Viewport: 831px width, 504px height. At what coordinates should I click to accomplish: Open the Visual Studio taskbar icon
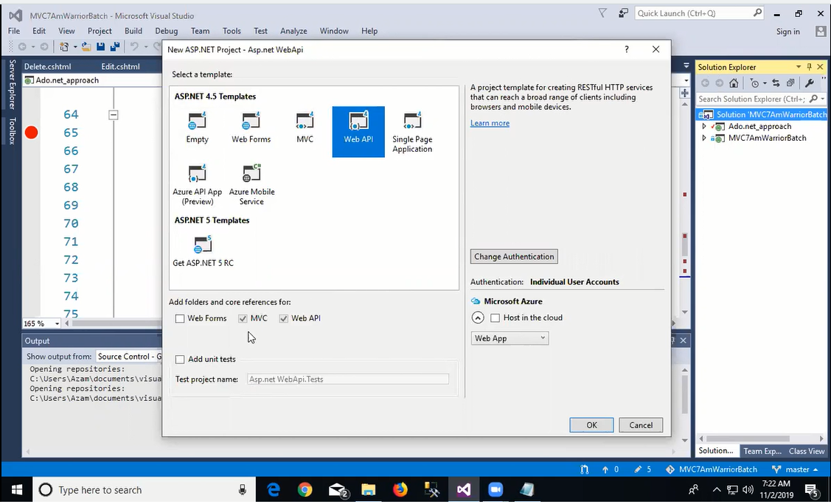(463, 490)
